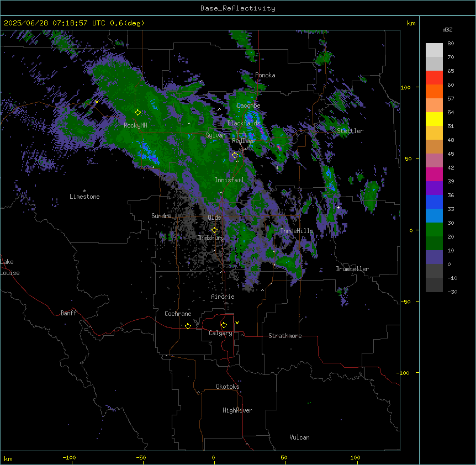Select the mauve 42-45 dBZ legend swatch
Image resolution: width=476 pixels, height=465 pixels.
coord(434,161)
